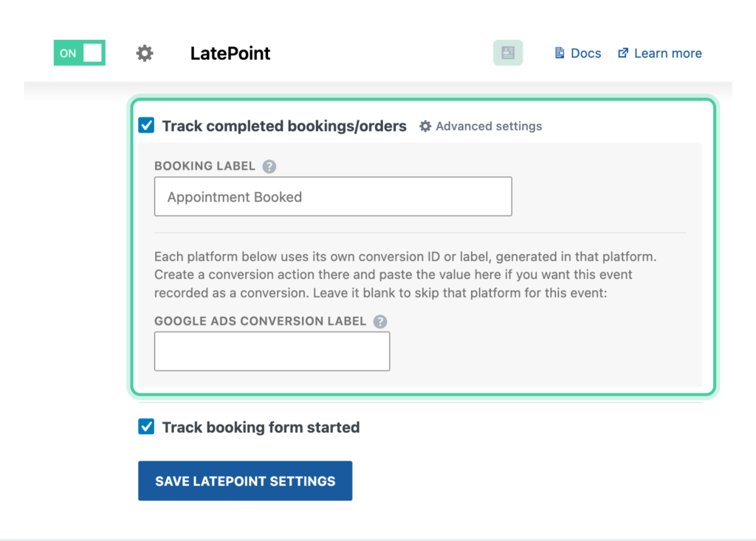Click the green card icon button
The height and width of the screenshot is (541, 756).
point(508,52)
